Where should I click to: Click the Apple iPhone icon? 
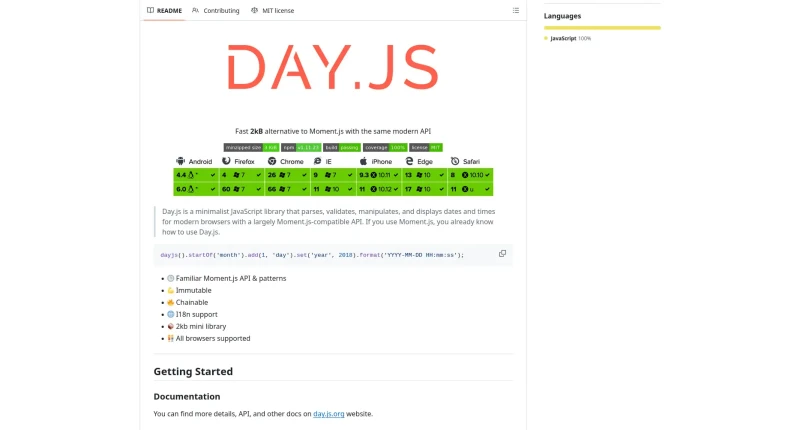363,161
